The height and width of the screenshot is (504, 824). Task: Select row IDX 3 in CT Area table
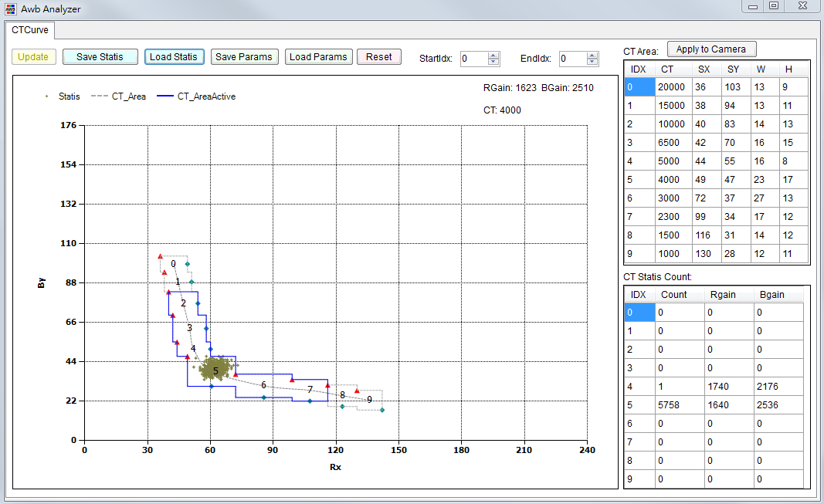point(638,142)
